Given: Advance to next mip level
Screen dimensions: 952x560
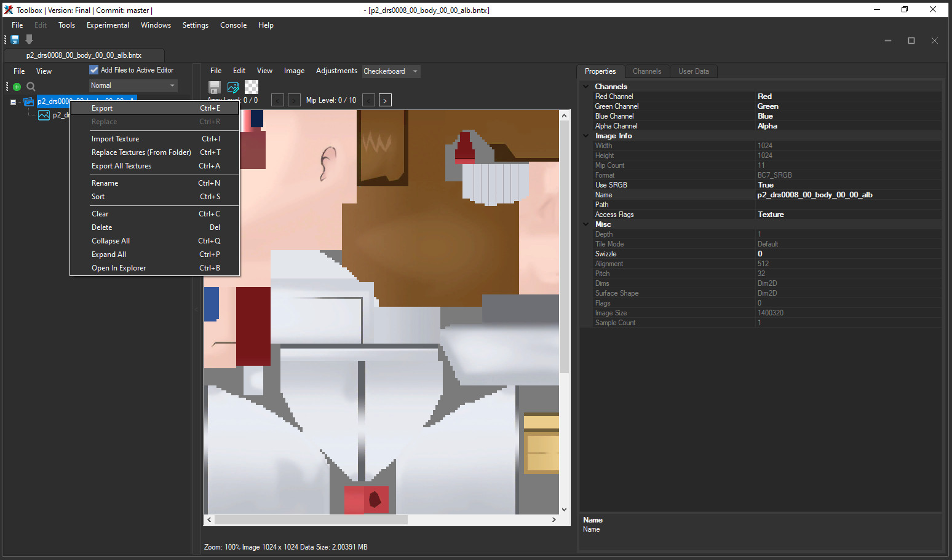Looking at the screenshot, I should click(x=385, y=100).
